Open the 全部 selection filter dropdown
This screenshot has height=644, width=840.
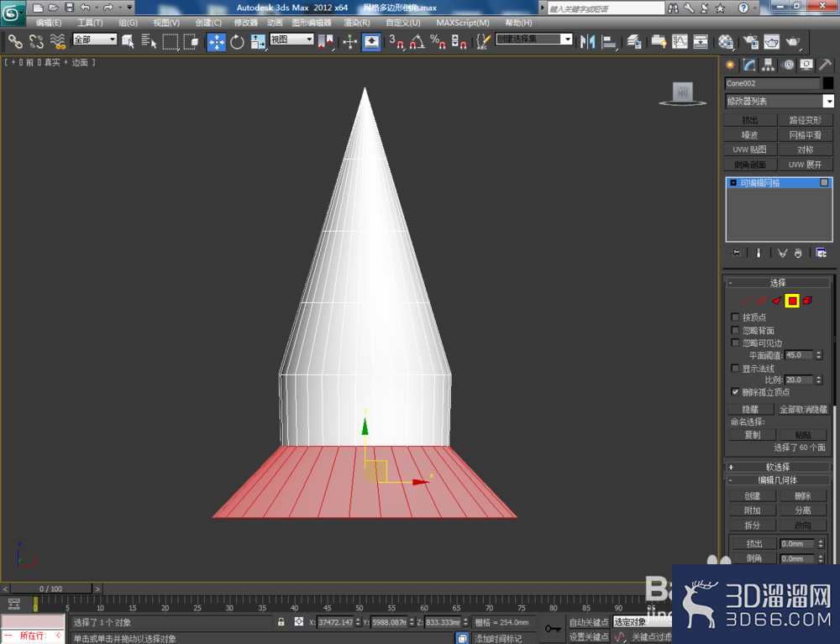click(95, 39)
